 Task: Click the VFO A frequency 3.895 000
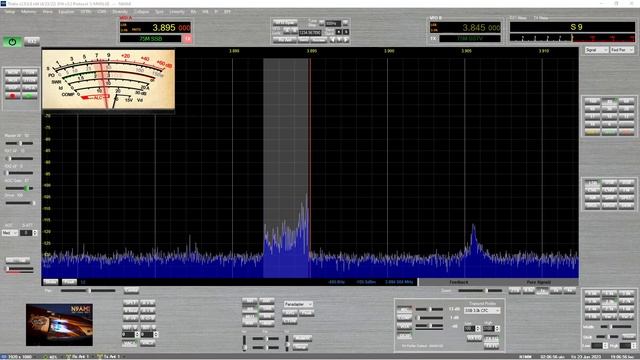(x=171, y=28)
